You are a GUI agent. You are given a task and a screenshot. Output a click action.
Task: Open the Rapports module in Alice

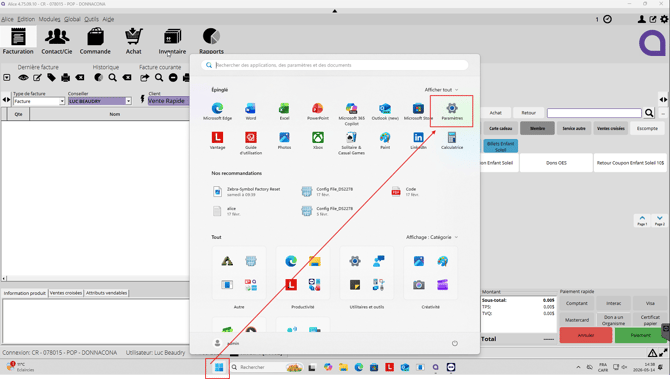[x=211, y=41]
